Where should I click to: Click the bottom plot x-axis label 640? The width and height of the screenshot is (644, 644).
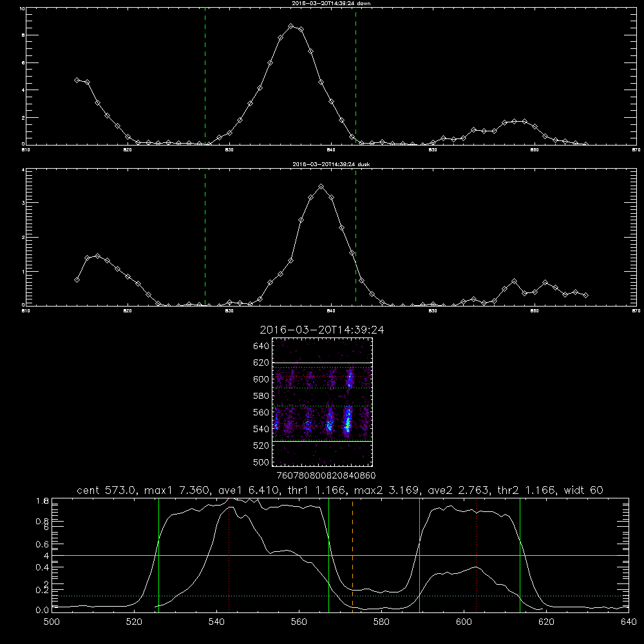[629, 621]
